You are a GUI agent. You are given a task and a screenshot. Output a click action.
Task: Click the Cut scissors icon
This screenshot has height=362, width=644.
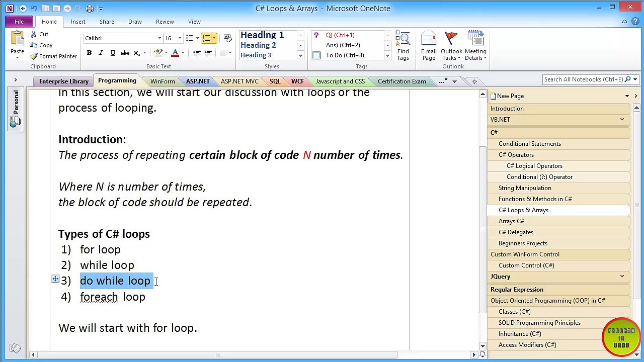coord(33,34)
